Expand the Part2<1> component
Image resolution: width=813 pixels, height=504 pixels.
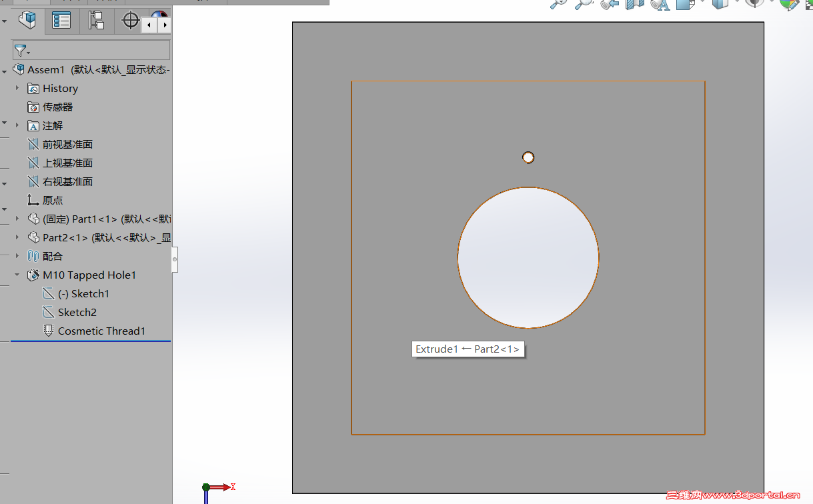point(17,237)
